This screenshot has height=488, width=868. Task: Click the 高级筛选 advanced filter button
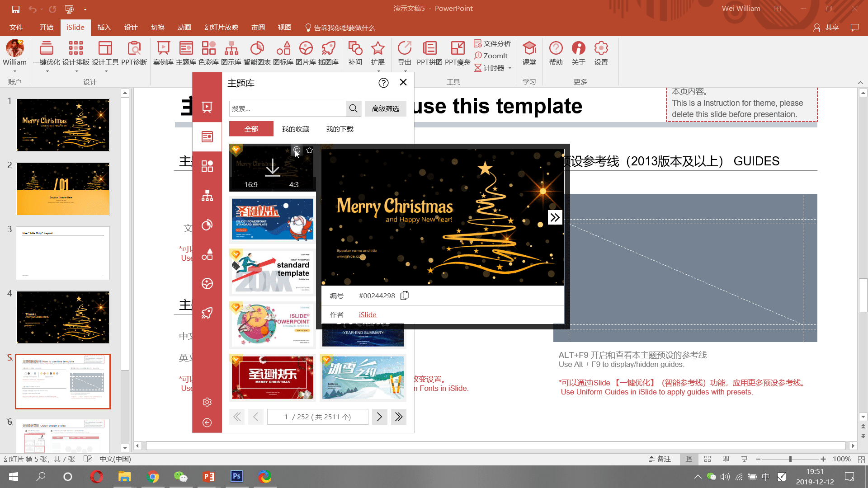385,108
